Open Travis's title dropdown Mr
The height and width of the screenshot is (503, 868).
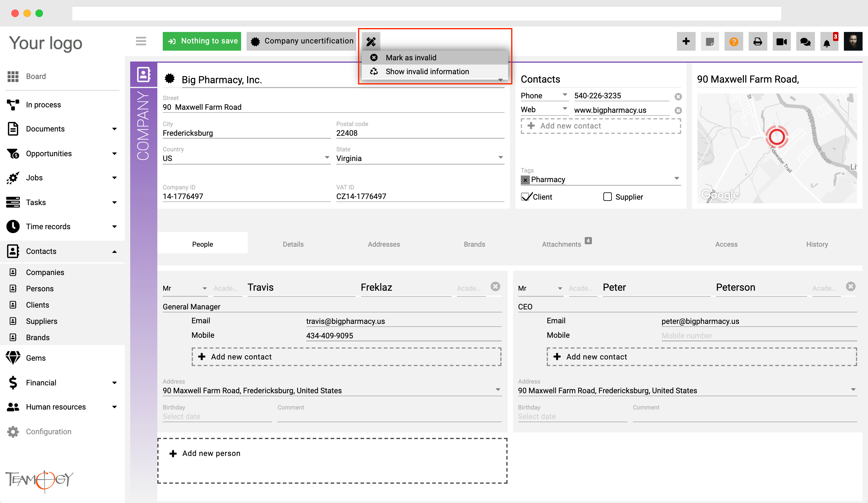click(x=185, y=288)
